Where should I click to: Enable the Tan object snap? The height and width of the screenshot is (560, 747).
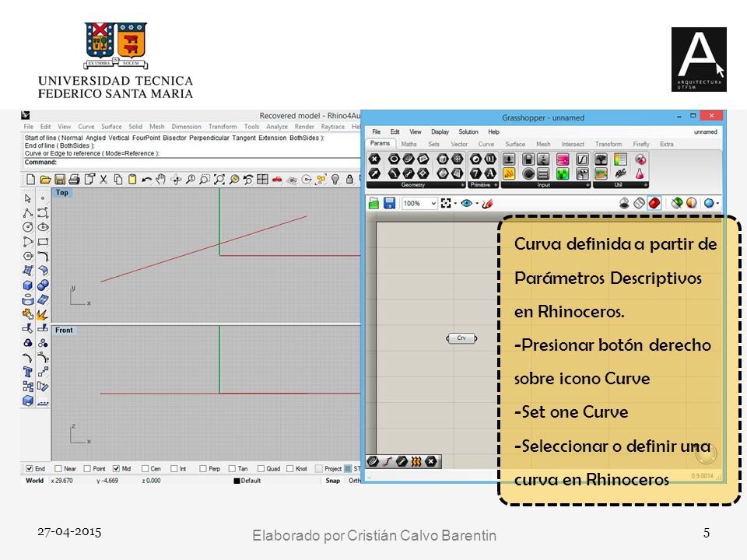[232, 468]
